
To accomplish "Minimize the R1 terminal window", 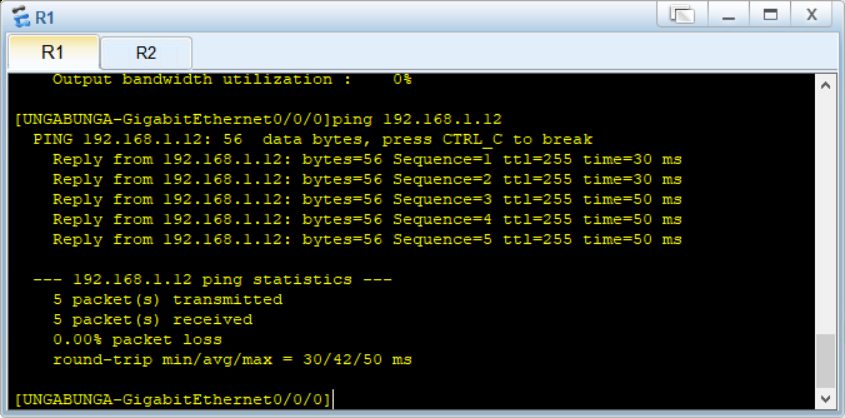I will point(729,15).
